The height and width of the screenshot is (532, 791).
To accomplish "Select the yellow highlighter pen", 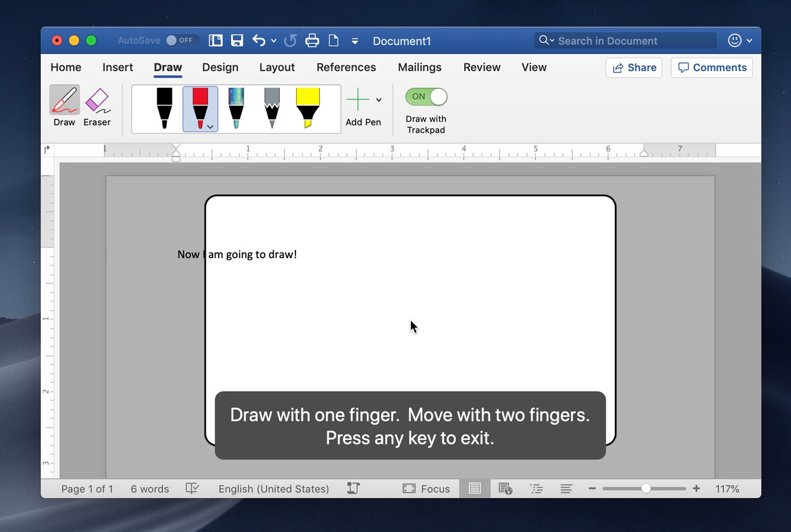I will coord(308,108).
